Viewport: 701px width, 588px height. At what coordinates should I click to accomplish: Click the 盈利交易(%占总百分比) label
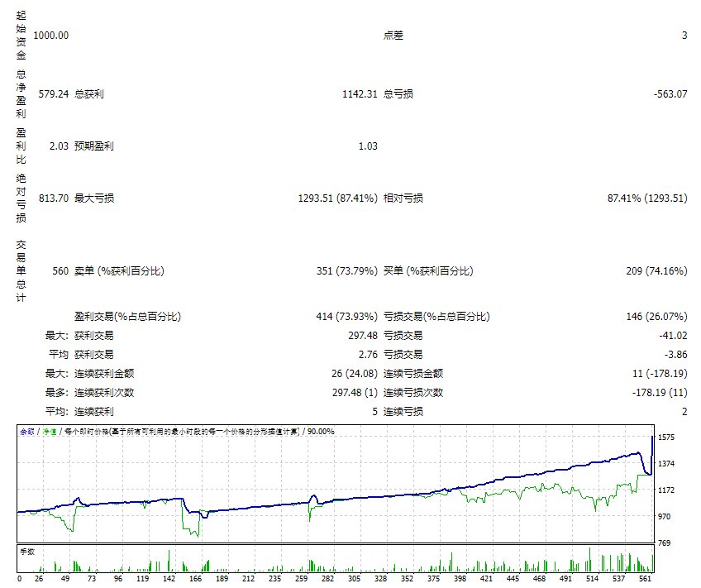127,317
